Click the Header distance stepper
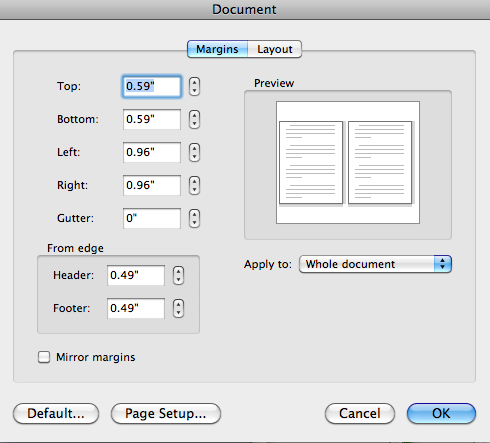This screenshot has width=490, height=443. pyautogui.click(x=178, y=276)
